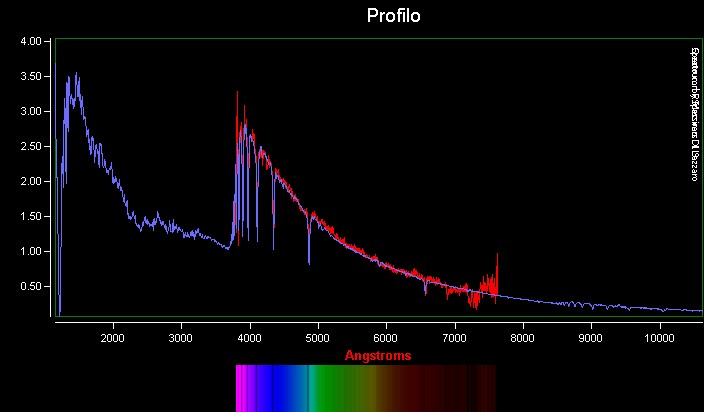Click the 4.00 value on the vertical axis

[x=34, y=42]
